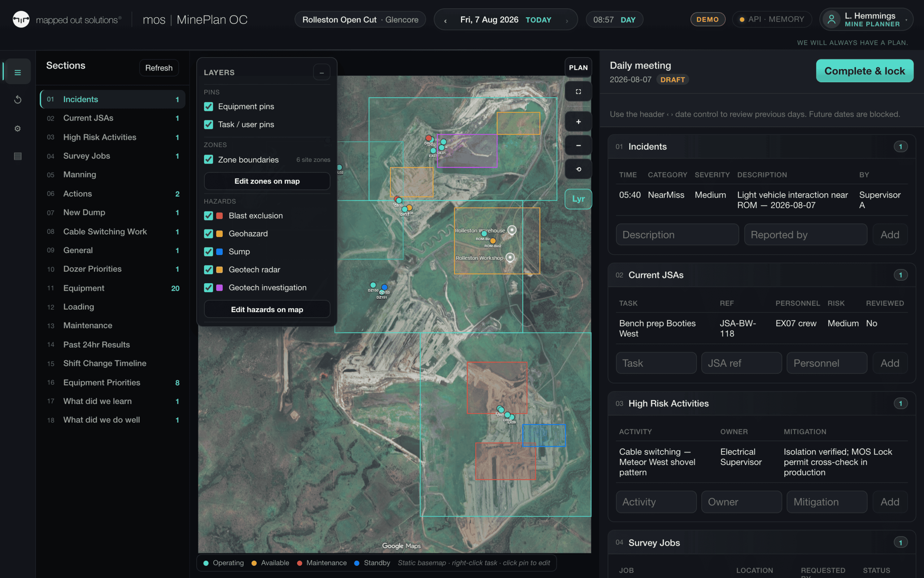Click the Rolleston Workshop map marker
The width and height of the screenshot is (924, 578).
(x=510, y=258)
